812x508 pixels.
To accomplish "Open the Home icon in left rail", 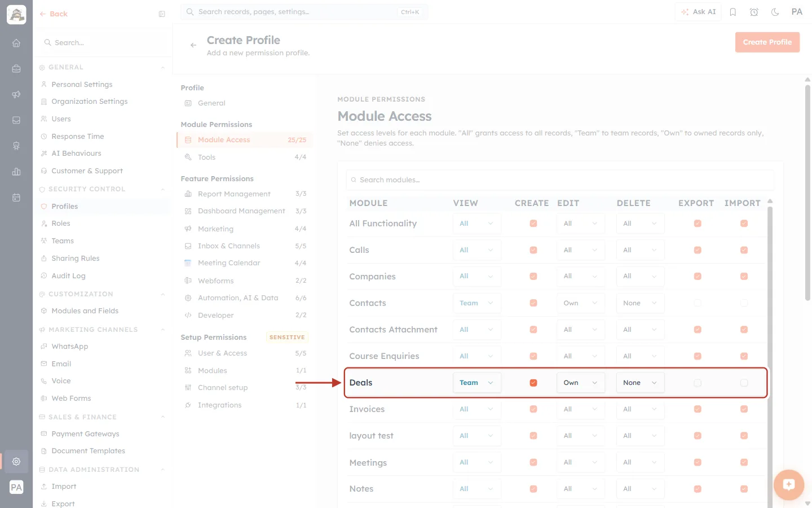I will tap(16, 43).
